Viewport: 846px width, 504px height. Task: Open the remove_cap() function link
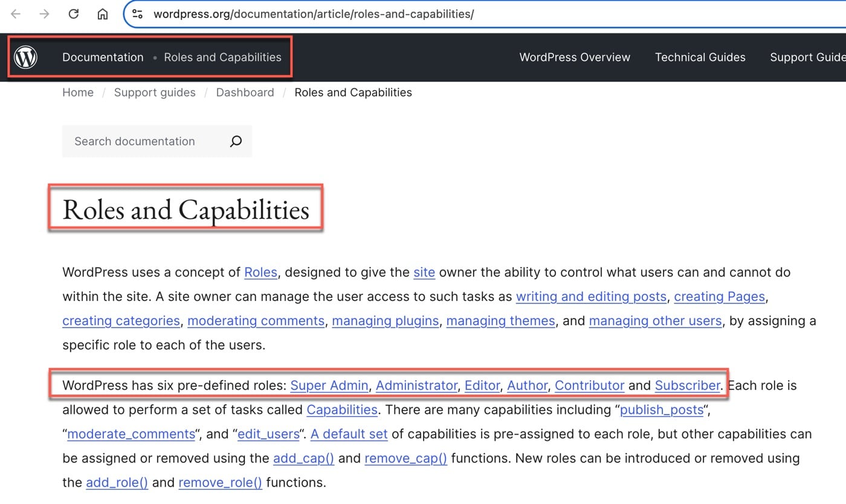[406, 458]
